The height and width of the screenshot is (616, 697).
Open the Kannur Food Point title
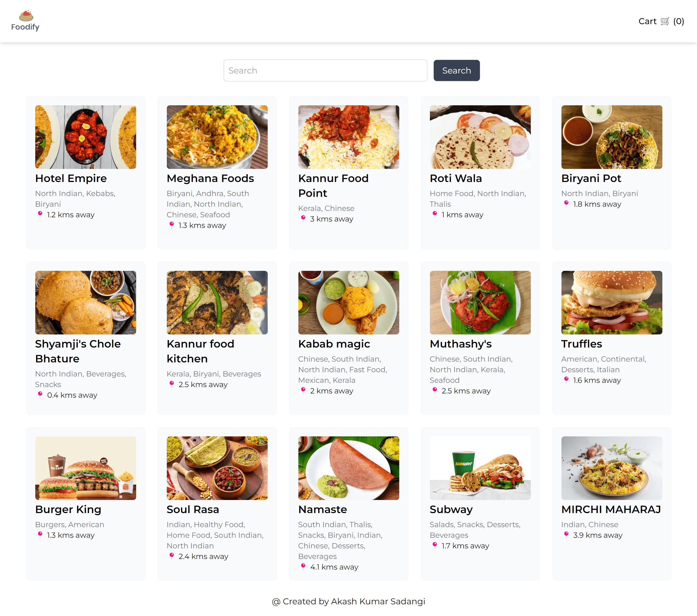333,186
